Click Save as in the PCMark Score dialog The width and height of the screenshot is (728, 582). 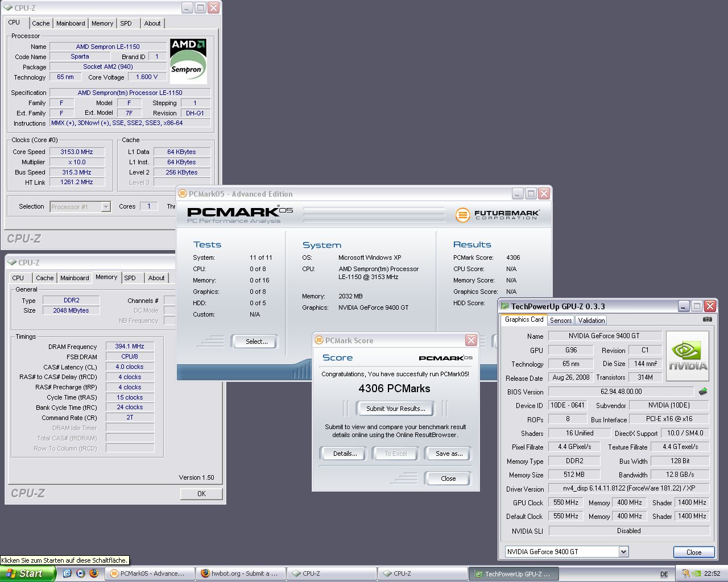pyautogui.click(x=449, y=454)
